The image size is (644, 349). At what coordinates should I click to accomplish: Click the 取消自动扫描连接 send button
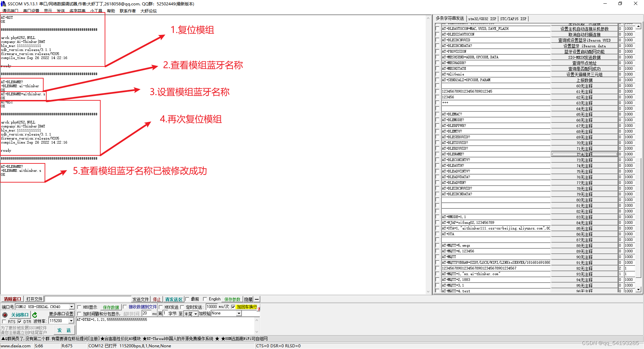[584, 35]
